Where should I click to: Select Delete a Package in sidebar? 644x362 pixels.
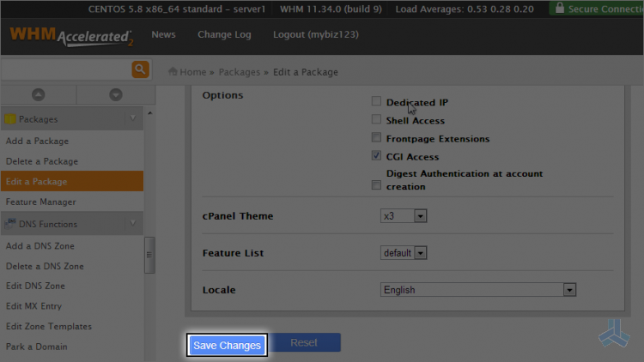pyautogui.click(x=42, y=161)
